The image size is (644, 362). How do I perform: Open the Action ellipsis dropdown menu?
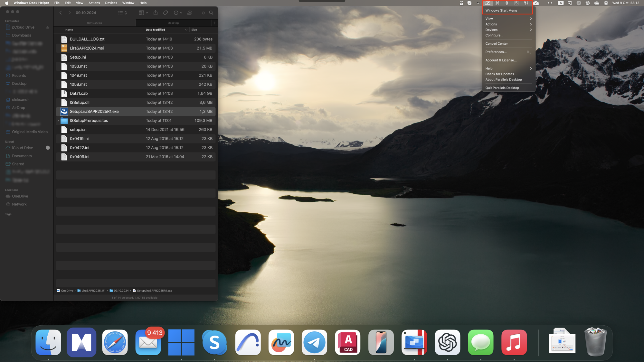178,13
